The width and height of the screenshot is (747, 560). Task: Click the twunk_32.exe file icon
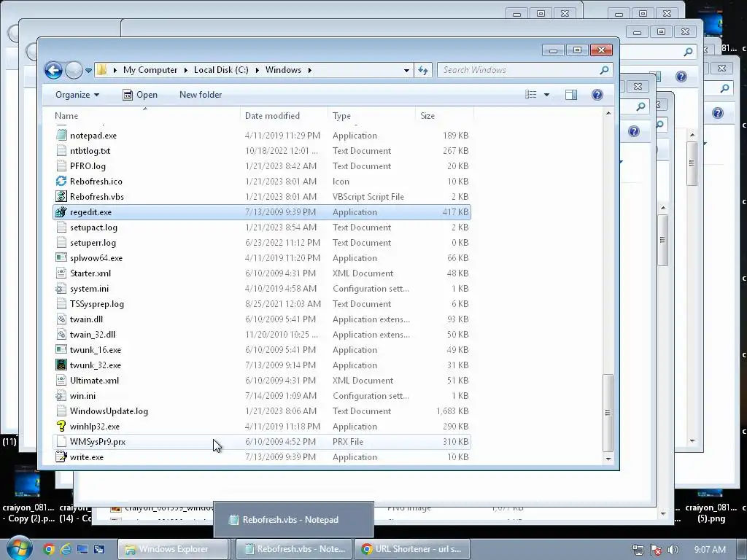(x=61, y=365)
